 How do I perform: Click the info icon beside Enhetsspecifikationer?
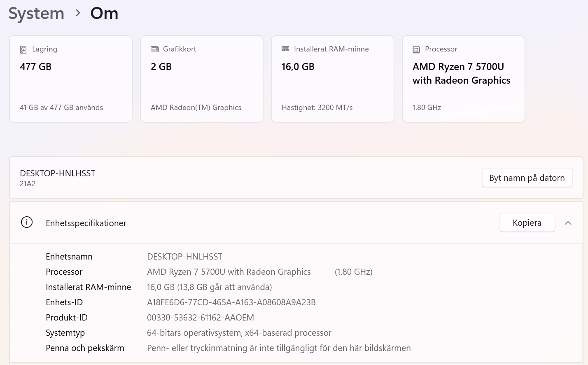coord(27,222)
